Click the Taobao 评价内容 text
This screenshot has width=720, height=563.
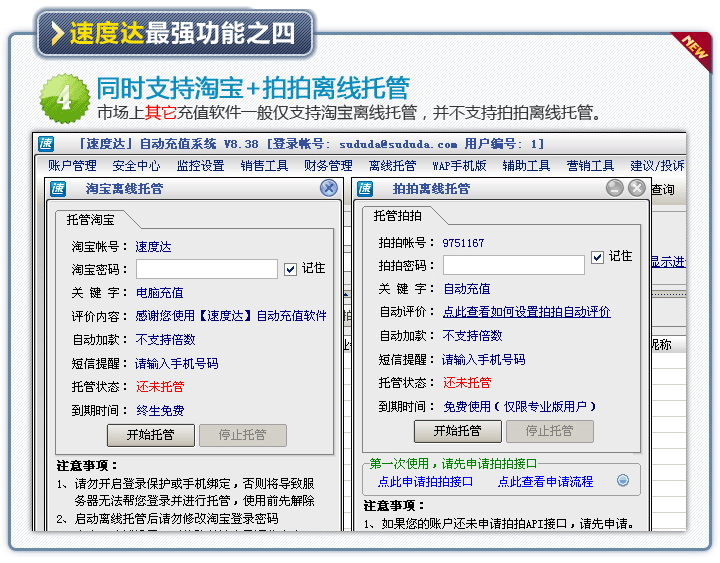click(x=231, y=316)
